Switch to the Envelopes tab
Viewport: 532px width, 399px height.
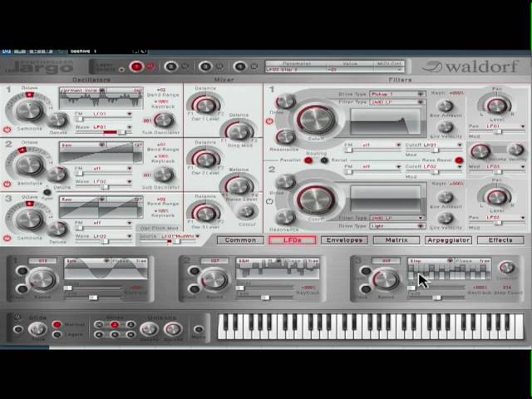344,240
